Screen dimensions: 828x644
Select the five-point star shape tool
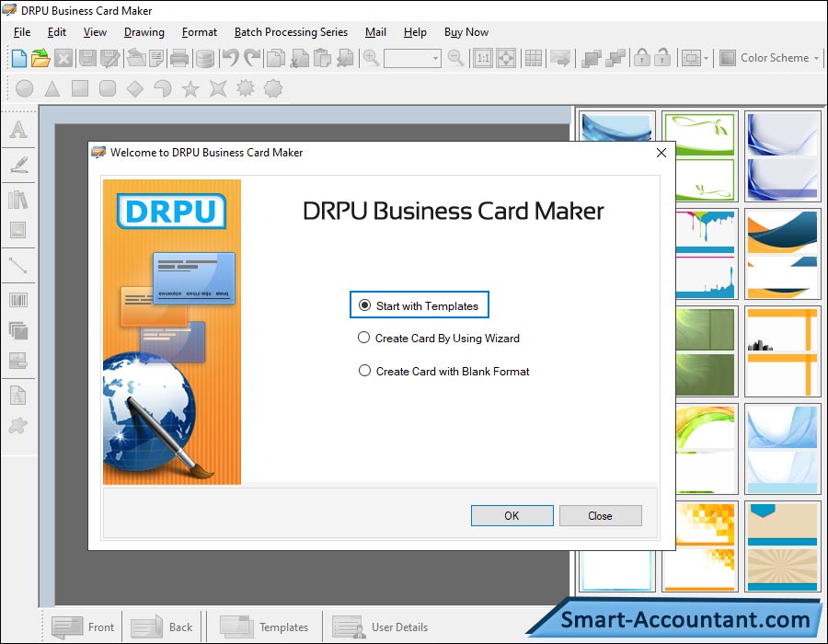[x=190, y=88]
